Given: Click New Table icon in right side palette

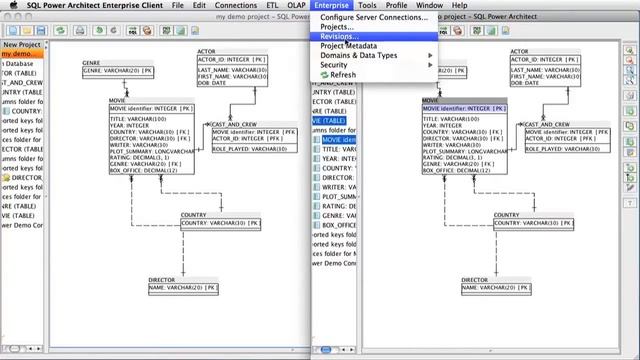Looking at the screenshot, I should (x=630, y=111).
